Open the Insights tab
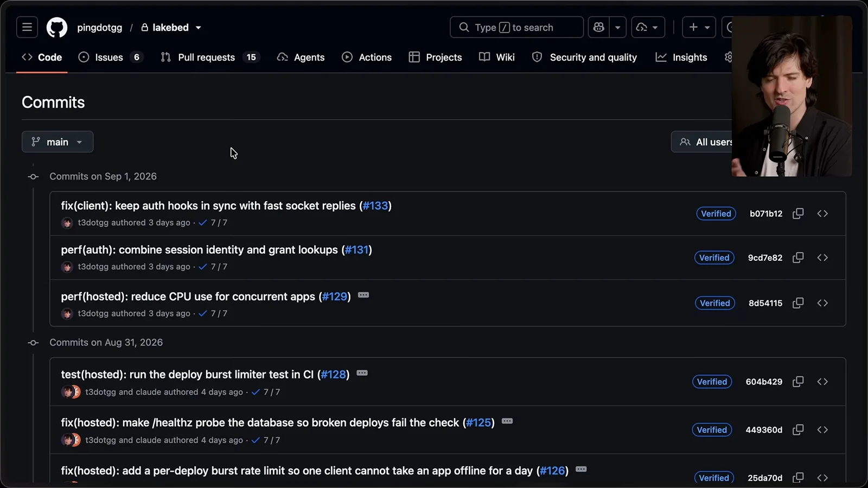This screenshot has width=868, height=488. [x=681, y=57]
